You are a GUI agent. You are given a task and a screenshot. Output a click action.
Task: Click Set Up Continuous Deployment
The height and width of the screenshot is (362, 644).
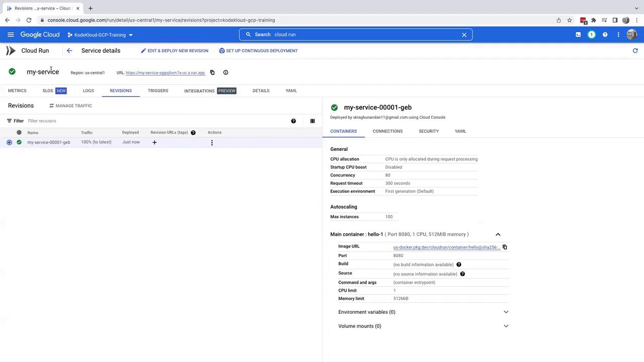click(x=258, y=51)
